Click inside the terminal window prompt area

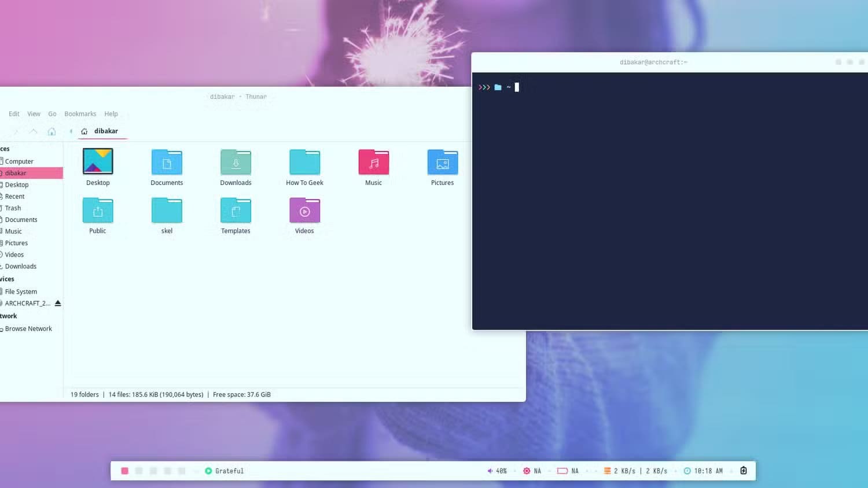(670, 201)
